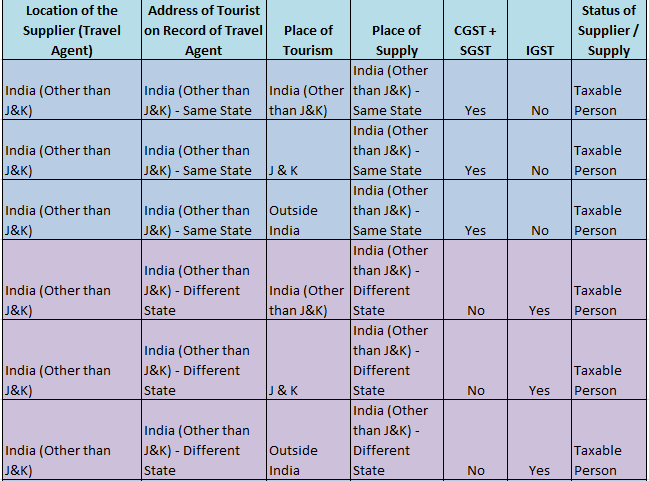Select the 'Place of Supply' column header
649x481 pixels.
pyautogui.click(x=396, y=40)
